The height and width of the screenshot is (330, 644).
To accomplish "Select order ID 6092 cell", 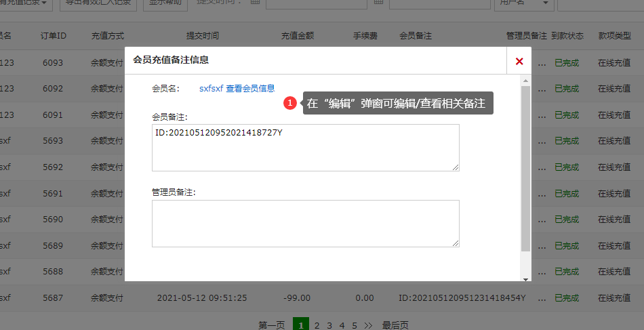I will (x=53, y=89).
